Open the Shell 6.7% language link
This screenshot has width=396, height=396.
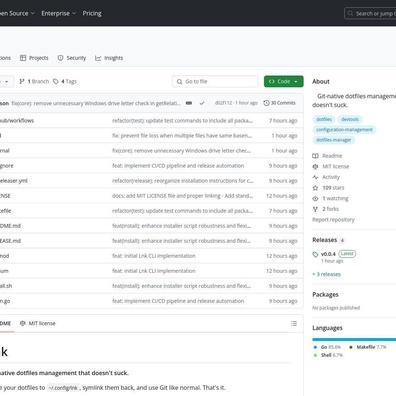(x=328, y=355)
